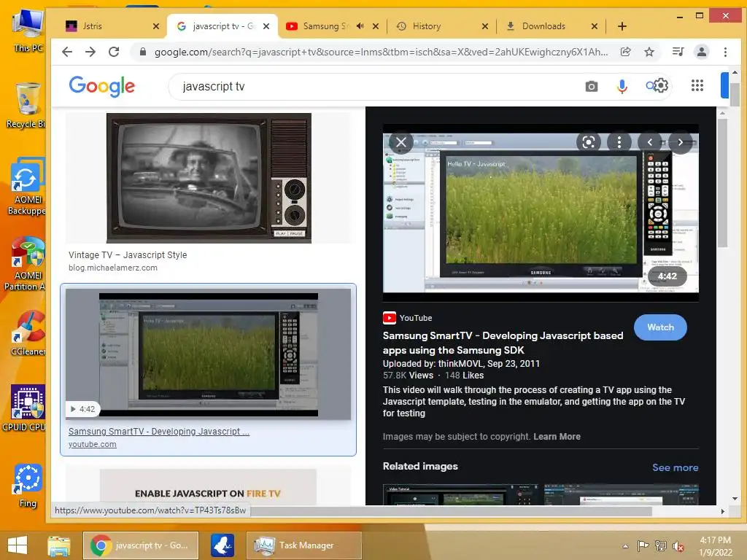
Task: Reload the Google search page
Action: click(113, 52)
